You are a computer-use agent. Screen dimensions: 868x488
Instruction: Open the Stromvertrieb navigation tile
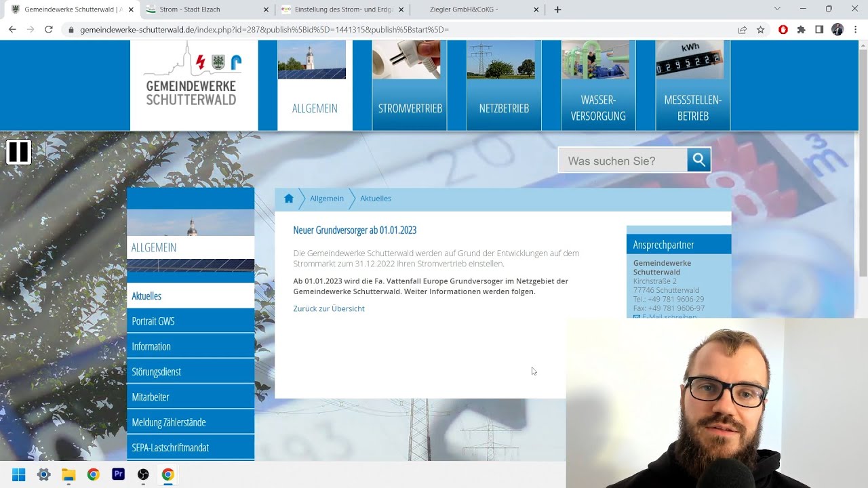point(410,85)
